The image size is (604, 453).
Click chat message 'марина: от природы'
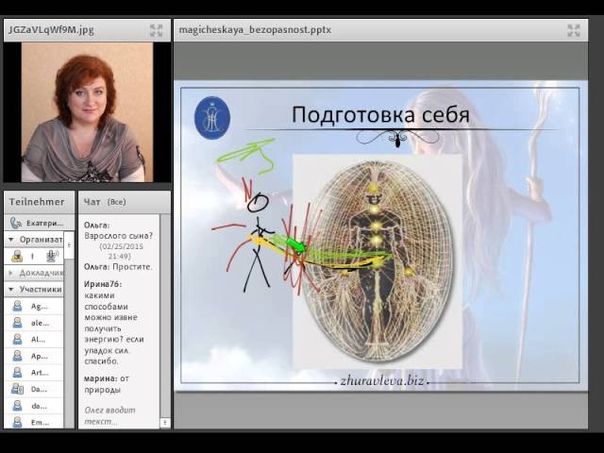107,384
